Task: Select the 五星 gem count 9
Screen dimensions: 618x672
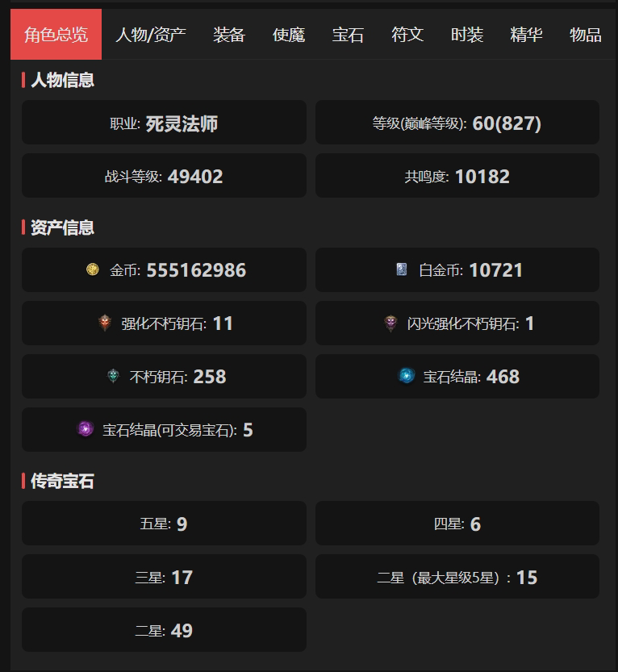Action: tap(182, 524)
